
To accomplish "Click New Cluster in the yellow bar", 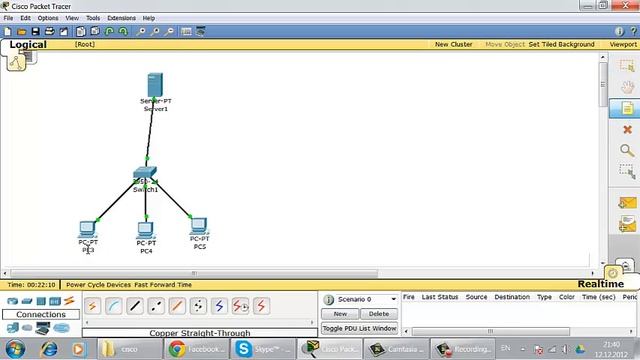I will tap(453, 44).
